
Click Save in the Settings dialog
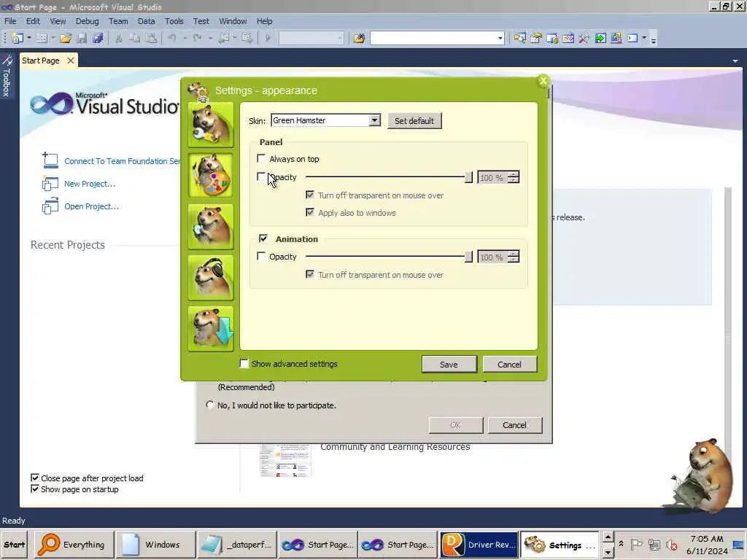click(449, 365)
